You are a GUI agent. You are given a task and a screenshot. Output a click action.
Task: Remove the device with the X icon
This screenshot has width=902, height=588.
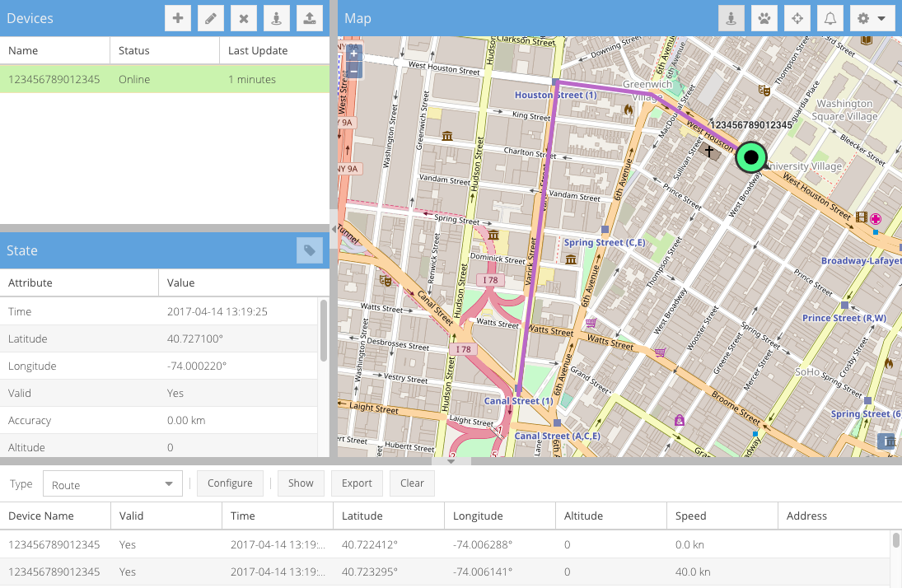point(244,17)
